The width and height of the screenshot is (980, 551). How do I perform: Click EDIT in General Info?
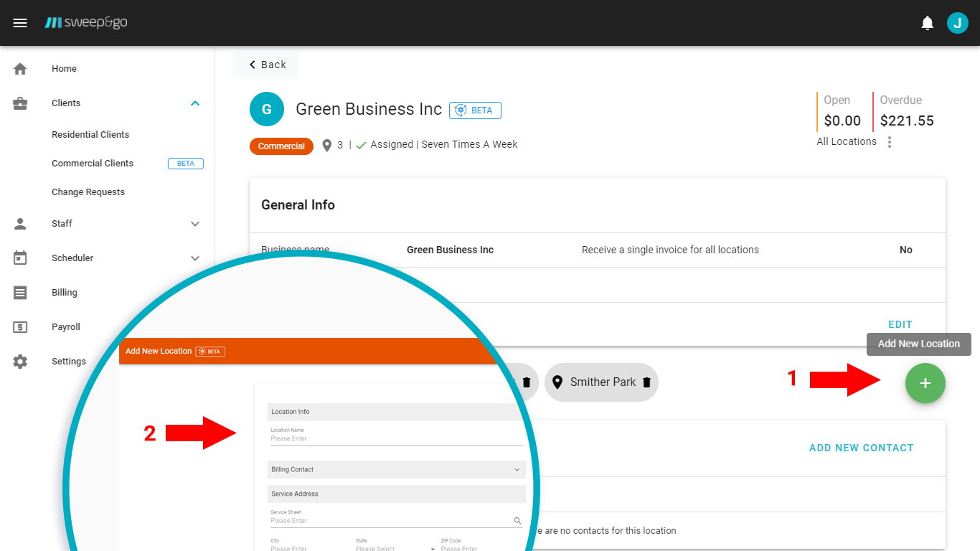(x=900, y=324)
